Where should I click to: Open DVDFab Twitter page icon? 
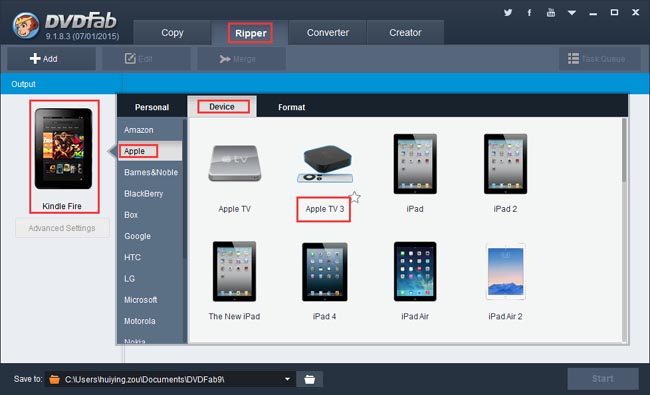(508, 12)
